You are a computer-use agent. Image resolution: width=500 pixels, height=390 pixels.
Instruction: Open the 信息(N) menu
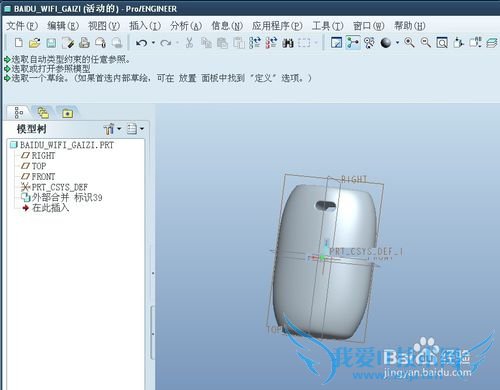[227, 26]
